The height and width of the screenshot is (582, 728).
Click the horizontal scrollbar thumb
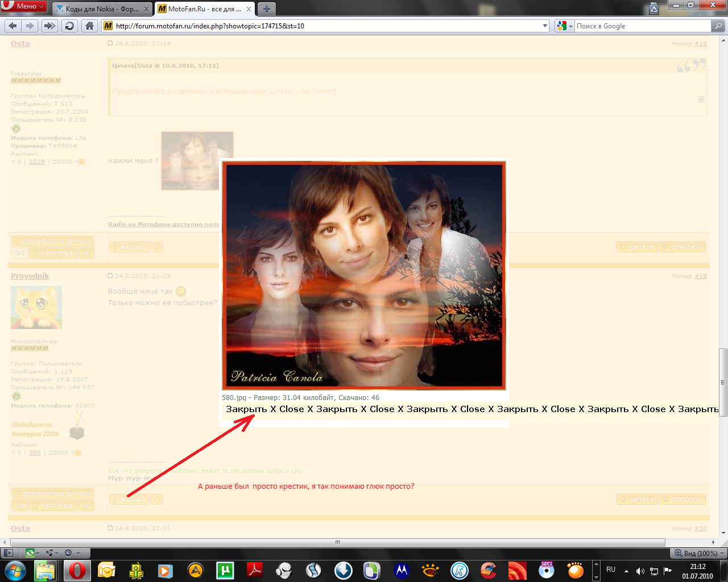(x=337, y=542)
